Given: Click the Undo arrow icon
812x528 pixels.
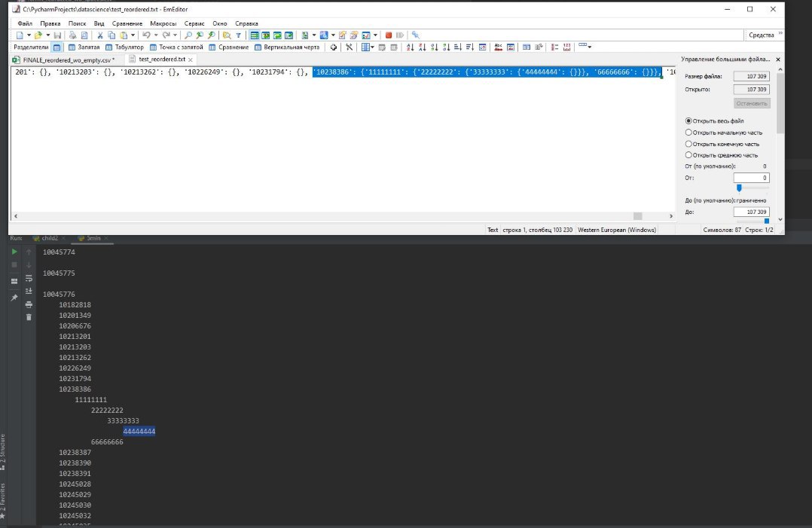Looking at the screenshot, I should [147, 35].
